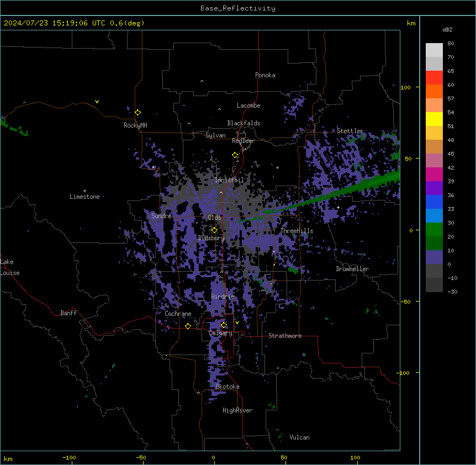Image resolution: width=476 pixels, height=465 pixels.
Task: Select the yellow diamond marker above Calgary label
Action: tap(224, 325)
